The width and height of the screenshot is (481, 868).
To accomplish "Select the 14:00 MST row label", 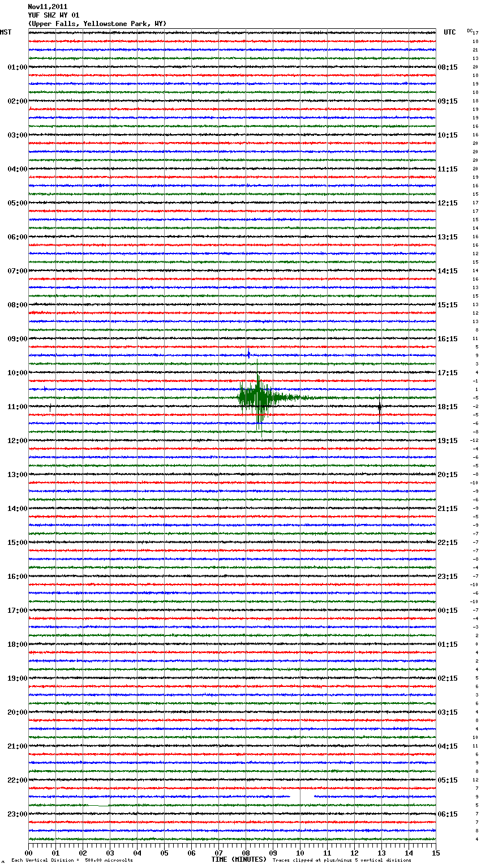I will [18, 509].
